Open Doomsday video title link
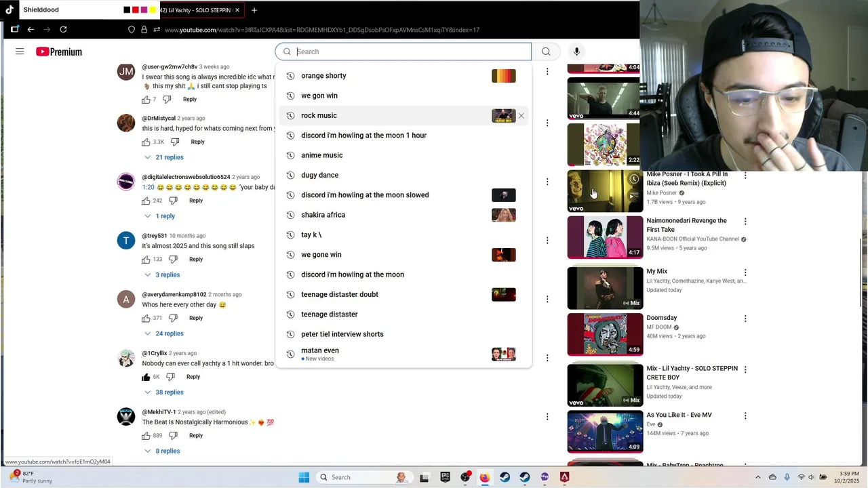This screenshot has height=488, width=868. 662,318
